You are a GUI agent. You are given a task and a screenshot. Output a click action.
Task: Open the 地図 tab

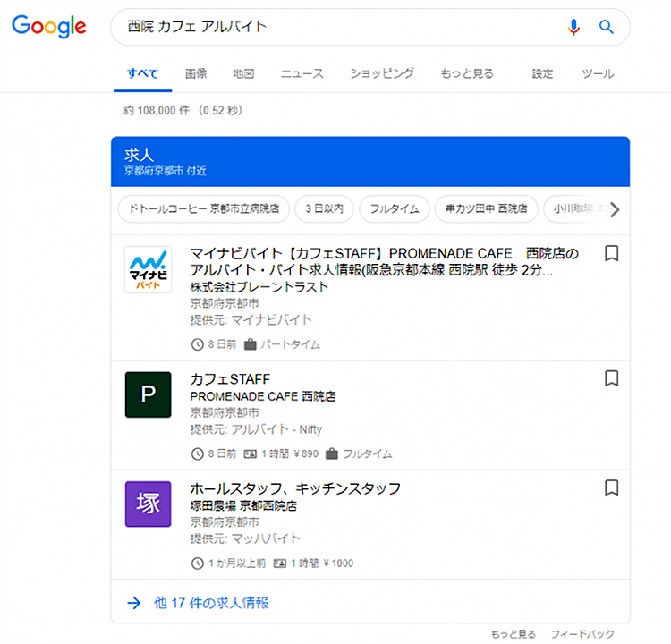click(x=243, y=73)
